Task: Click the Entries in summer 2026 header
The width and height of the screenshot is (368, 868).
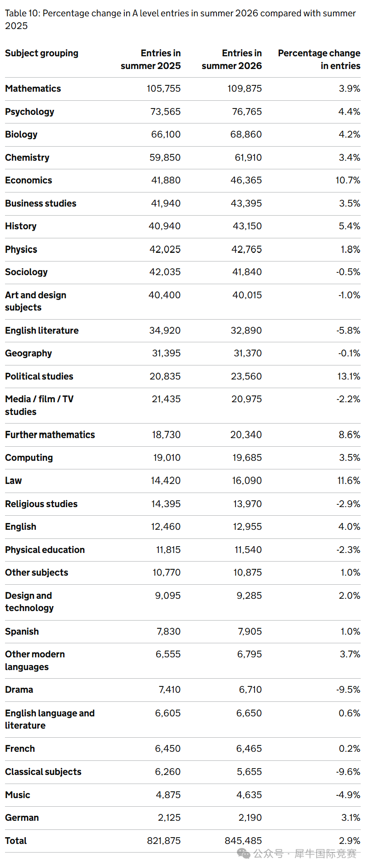Action: coord(232,59)
